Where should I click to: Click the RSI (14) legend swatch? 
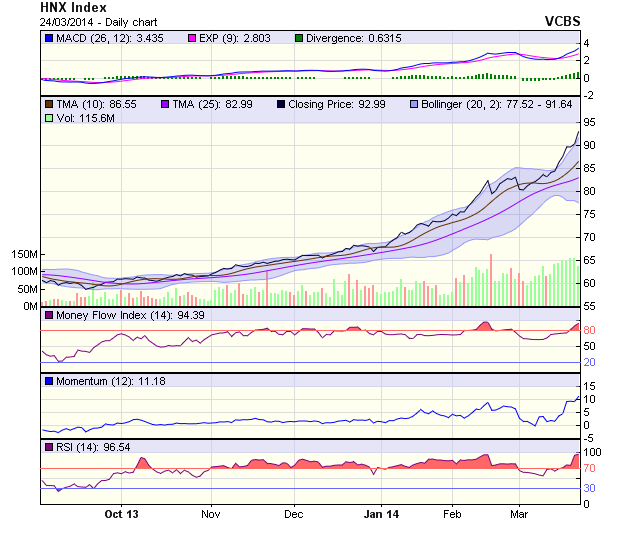48,446
